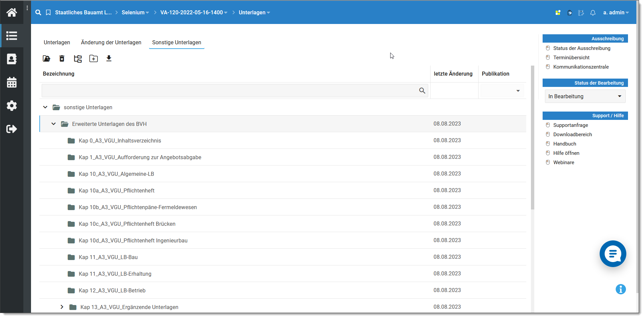This screenshot has height=318, width=644.
Task: Click the blue info icon
Action: (x=621, y=289)
